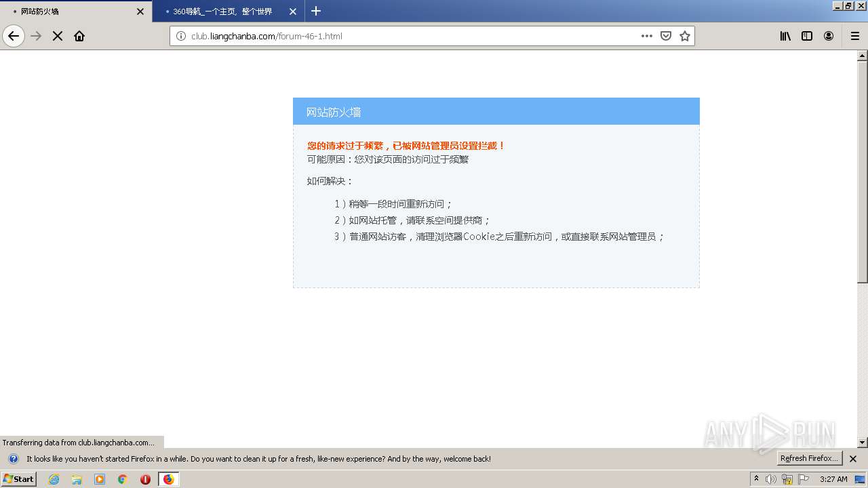Go back to previous page
Image resolution: width=868 pixels, height=488 pixels.
click(14, 36)
